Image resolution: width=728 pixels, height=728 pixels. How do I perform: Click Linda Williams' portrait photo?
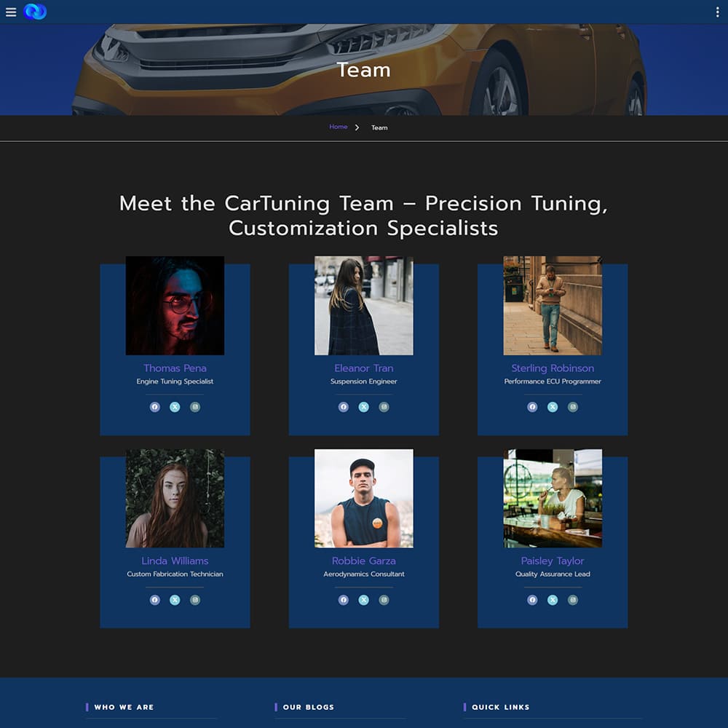(175, 498)
